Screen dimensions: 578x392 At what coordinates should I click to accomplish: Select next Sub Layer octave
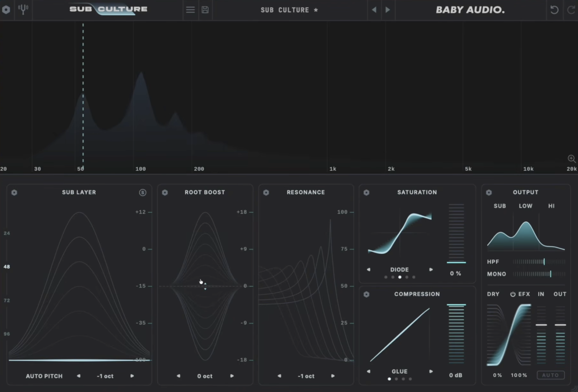132,376
